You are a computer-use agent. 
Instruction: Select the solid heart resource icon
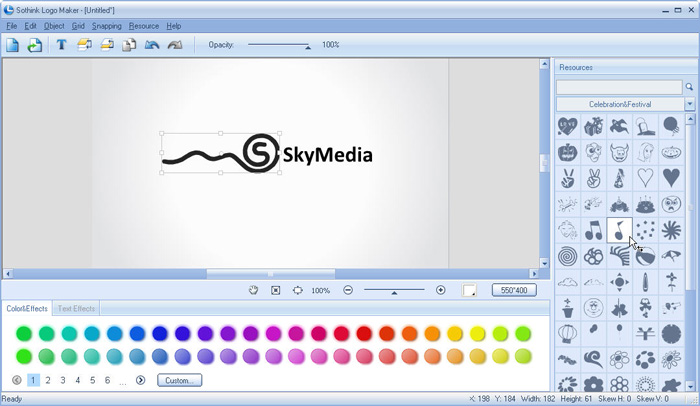pyautogui.click(x=671, y=178)
